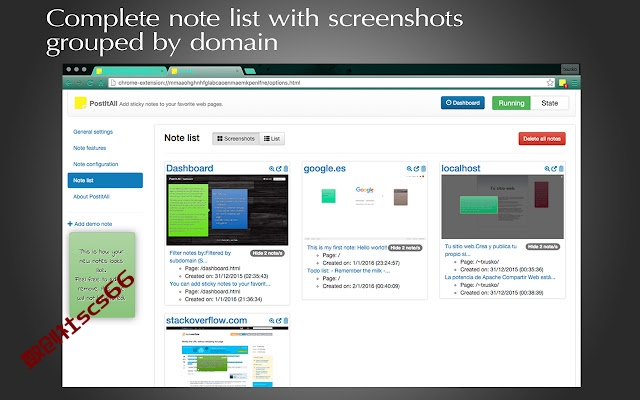Click the zoom icon on the Dashboard card
This screenshot has width=640, height=400.
271,169
